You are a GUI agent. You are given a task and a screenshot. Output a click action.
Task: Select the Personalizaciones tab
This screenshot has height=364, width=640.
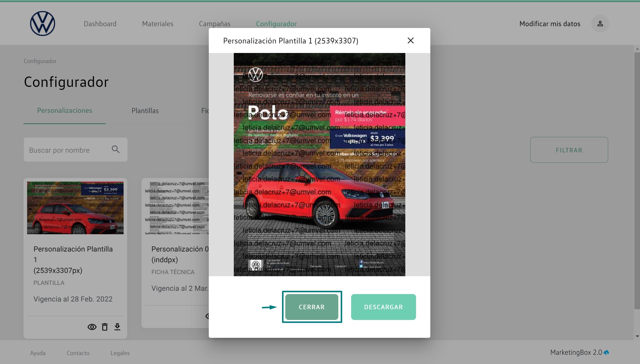(65, 110)
